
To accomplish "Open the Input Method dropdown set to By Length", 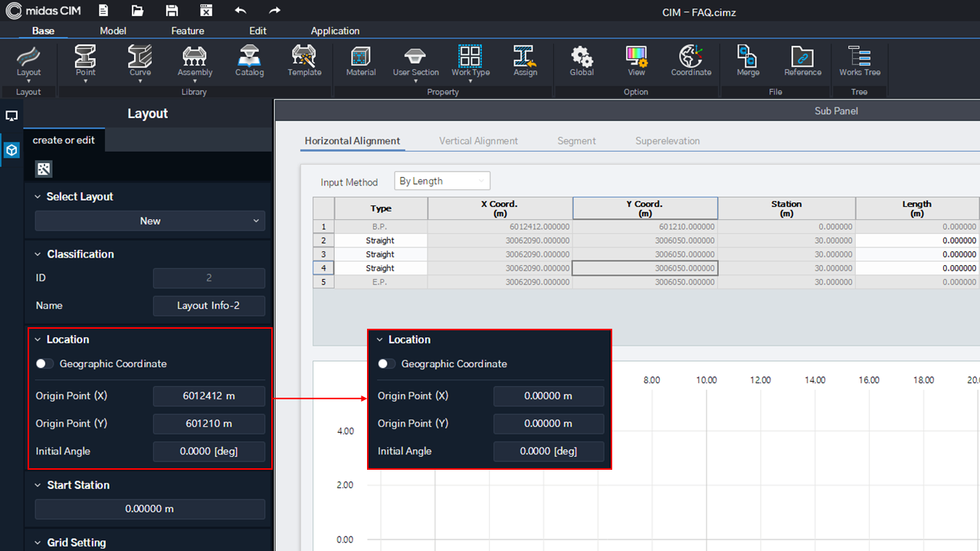I will (441, 180).
